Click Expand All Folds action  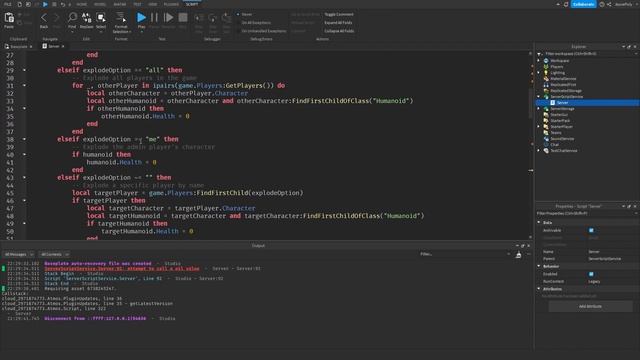tap(338, 22)
